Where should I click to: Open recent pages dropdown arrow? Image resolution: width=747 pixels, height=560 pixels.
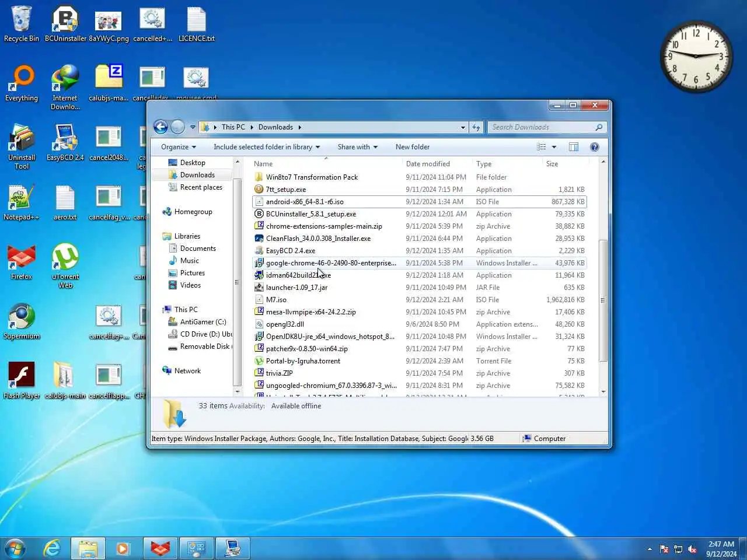[193, 127]
